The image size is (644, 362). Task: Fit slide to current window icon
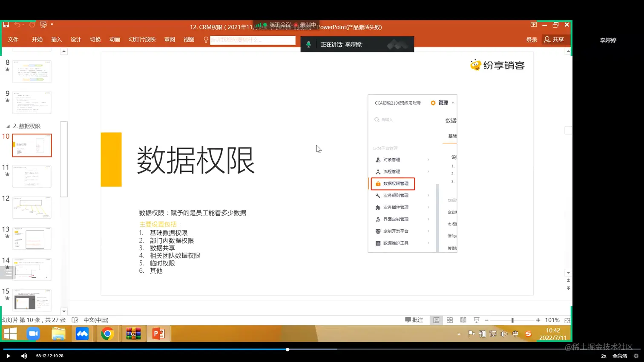[567, 320]
